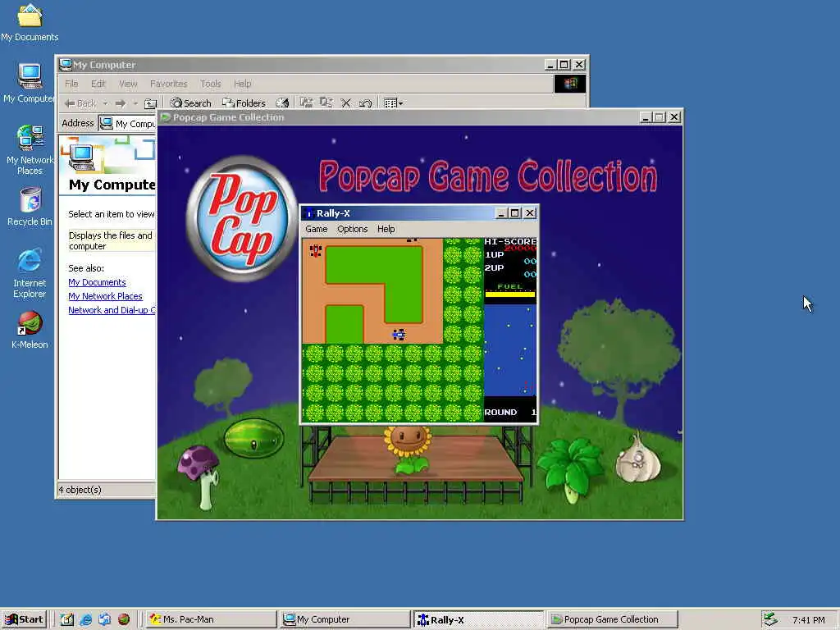Screen dimensions: 840x630
Task: Open the Game menu in Rally-X
Action: pyautogui.click(x=316, y=229)
